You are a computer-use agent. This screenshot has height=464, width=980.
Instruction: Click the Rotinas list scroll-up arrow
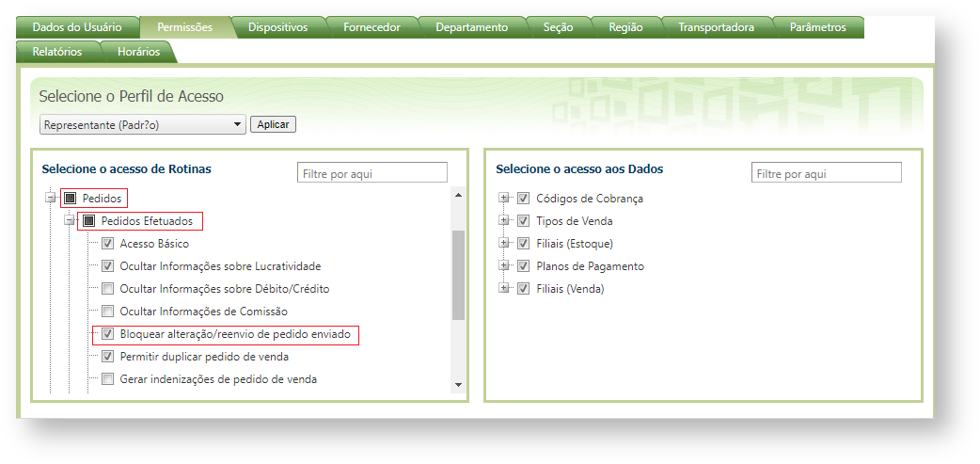(x=458, y=195)
